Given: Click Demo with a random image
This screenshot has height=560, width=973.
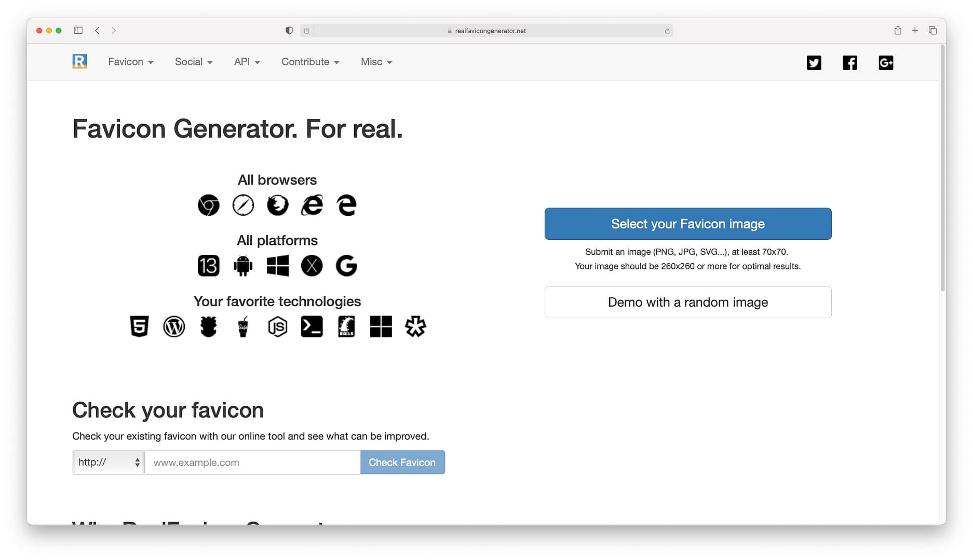Looking at the screenshot, I should point(687,302).
